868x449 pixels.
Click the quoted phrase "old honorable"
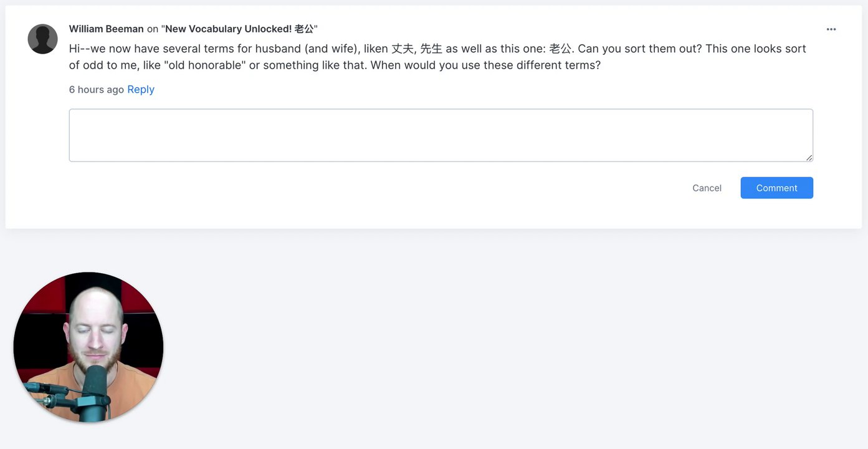click(x=203, y=65)
